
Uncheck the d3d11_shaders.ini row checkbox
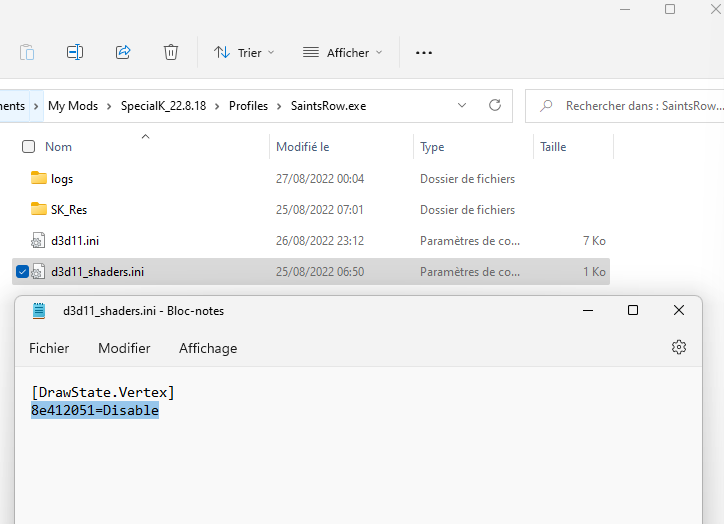[x=22, y=271]
